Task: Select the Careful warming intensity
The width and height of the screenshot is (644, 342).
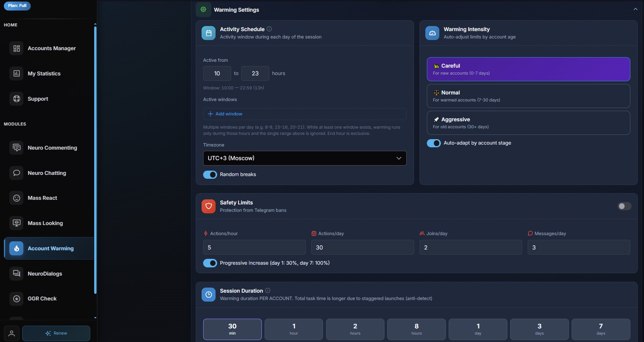Action: click(528, 69)
